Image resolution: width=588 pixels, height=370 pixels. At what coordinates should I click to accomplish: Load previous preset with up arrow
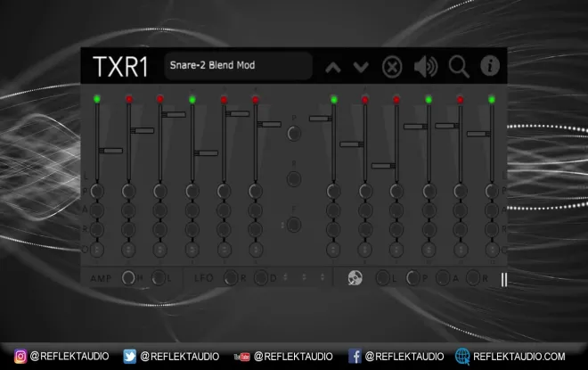pyautogui.click(x=333, y=68)
